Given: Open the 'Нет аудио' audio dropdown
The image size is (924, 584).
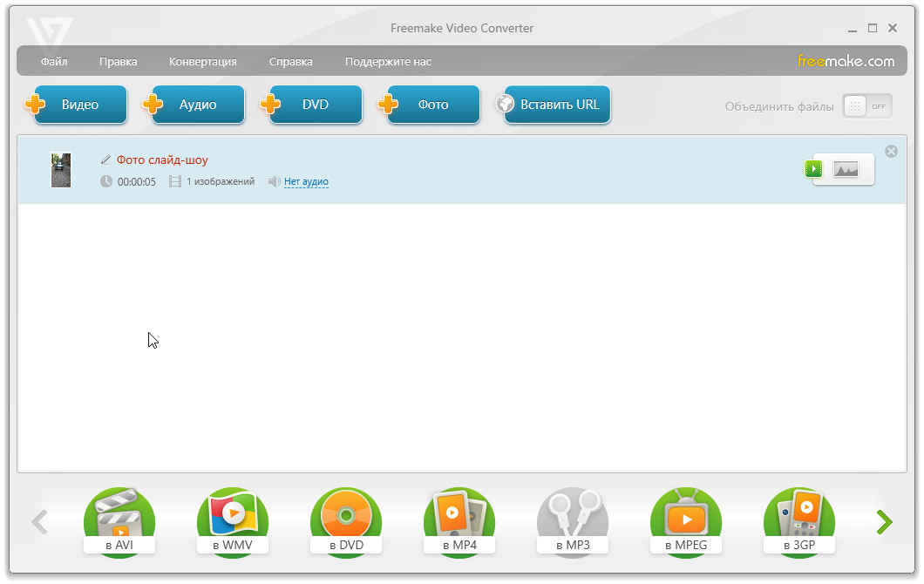Looking at the screenshot, I should pos(306,182).
